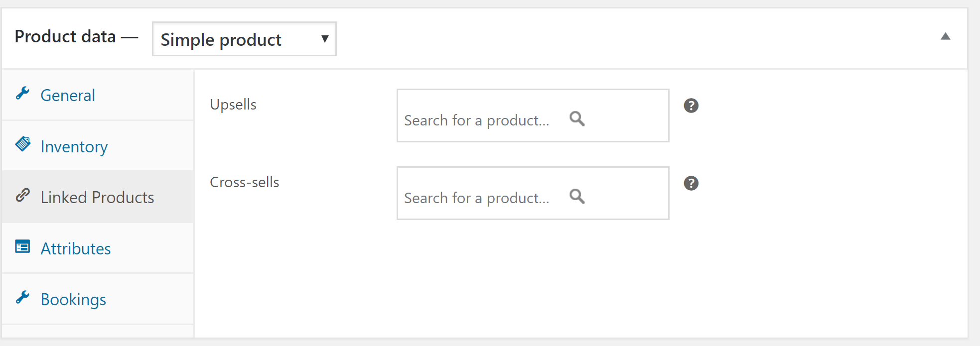Click the magnifier icon in Upsells field

[x=577, y=119]
